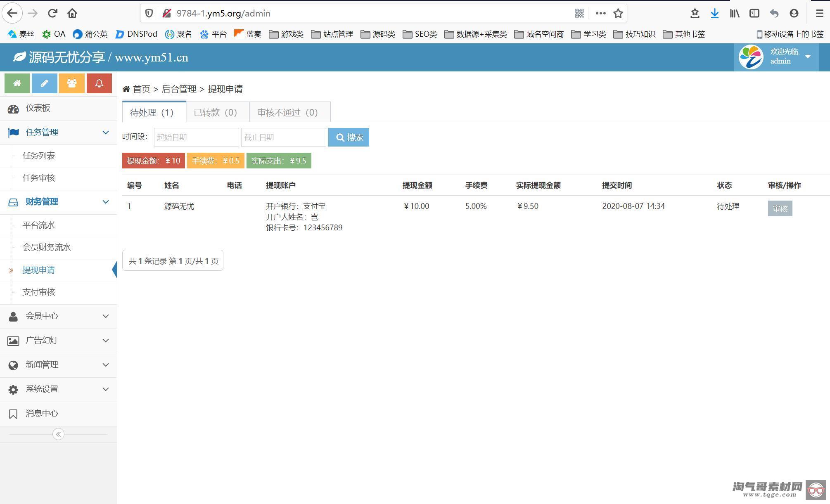
Task: Expand the 新闻管理 menu section
Action: point(58,365)
